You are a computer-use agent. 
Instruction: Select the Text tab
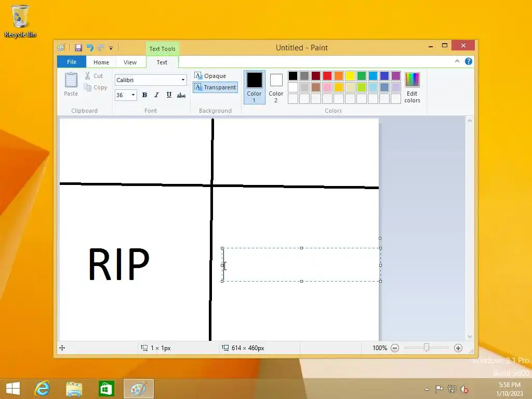pyautogui.click(x=162, y=62)
